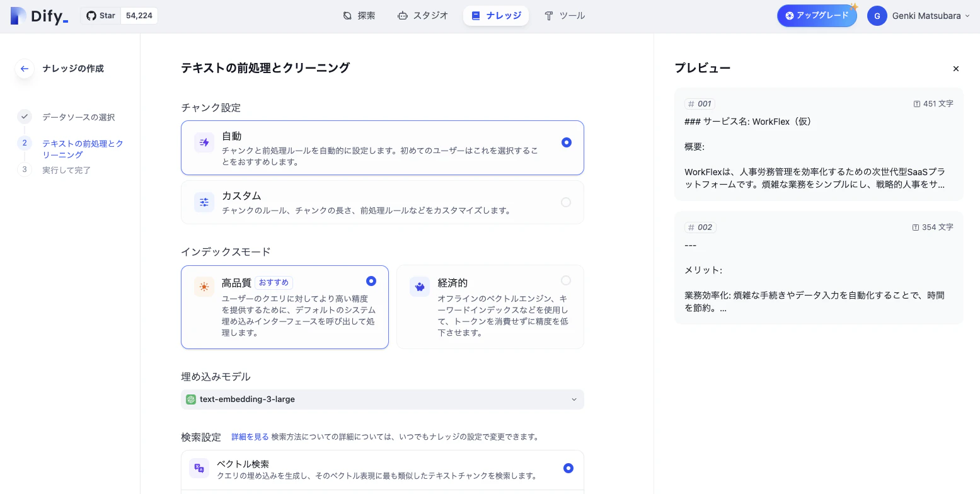Click the user avatar G
Viewport: 980px width, 494px height.
click(877, 16)
